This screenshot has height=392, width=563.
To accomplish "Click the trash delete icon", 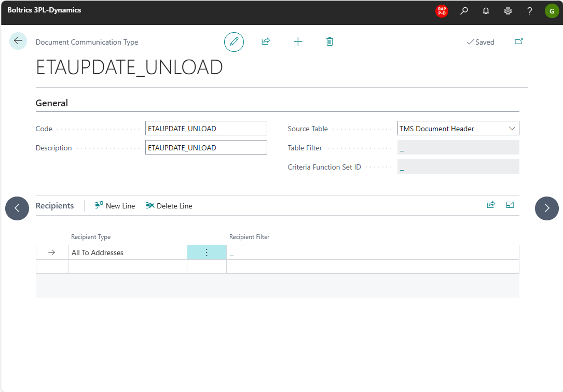I will point(329,41).
